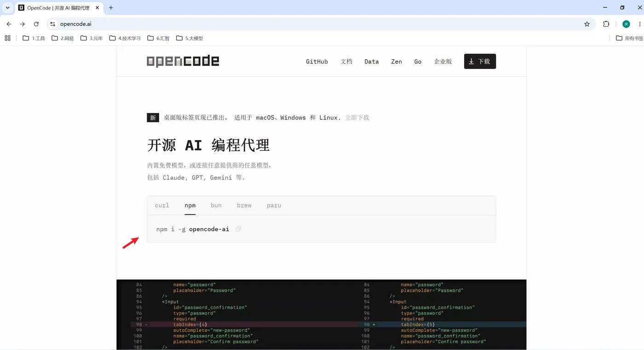This screenshot has width=644, height=350.
Task: Open the 所有书签 folder
Action: point(629,38)
